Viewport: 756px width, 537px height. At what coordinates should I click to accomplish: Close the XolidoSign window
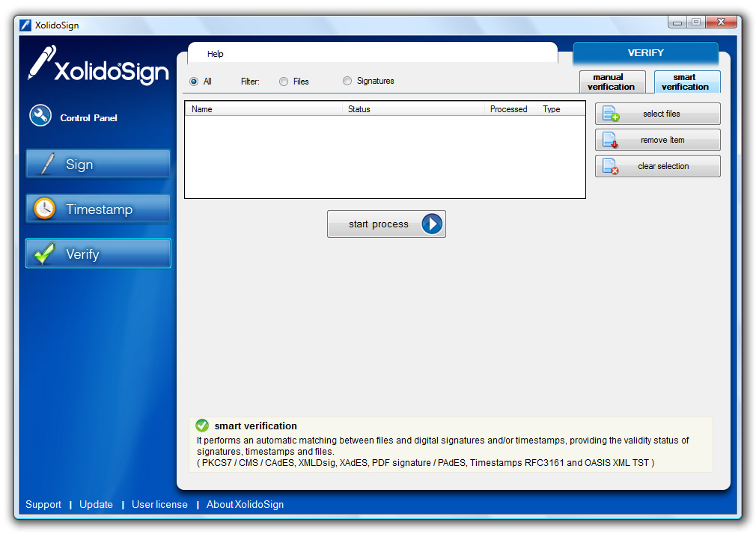(x=721, y=22)
